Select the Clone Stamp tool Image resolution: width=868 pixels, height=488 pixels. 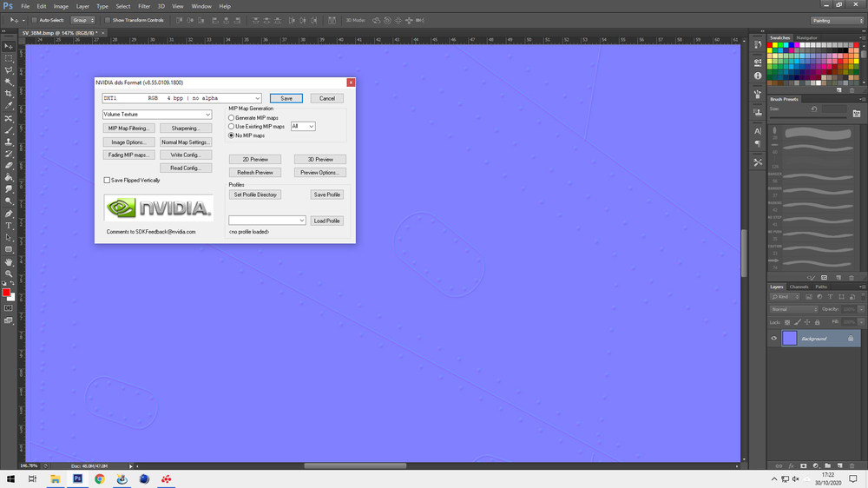click(x=9, y=142)
